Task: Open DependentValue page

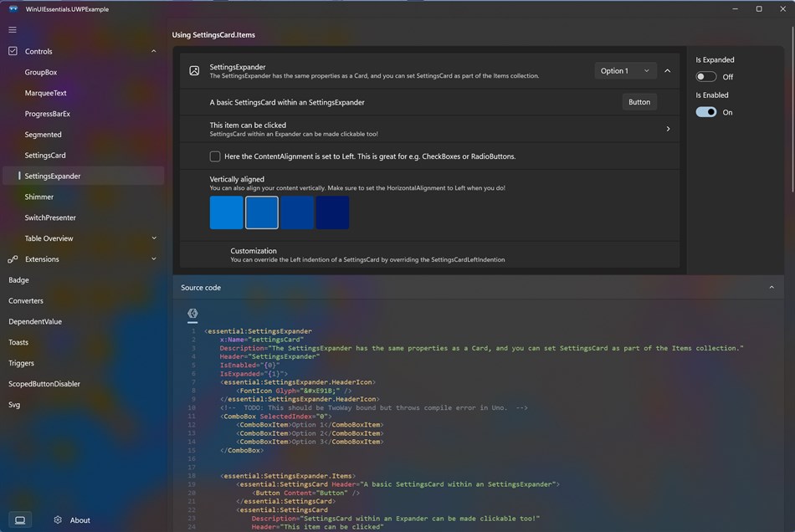Action: point(83,321)
